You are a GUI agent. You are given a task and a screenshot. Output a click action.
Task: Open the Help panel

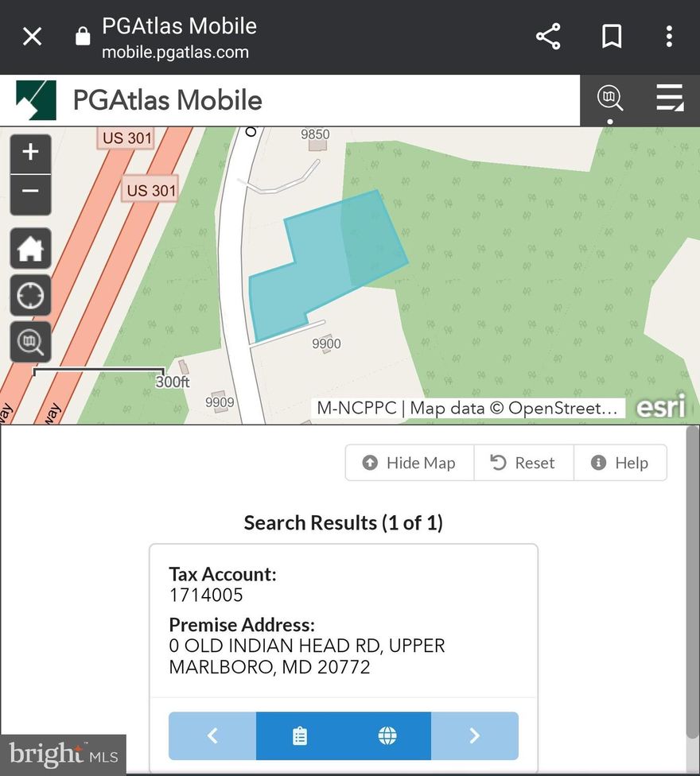click(620, 463)
